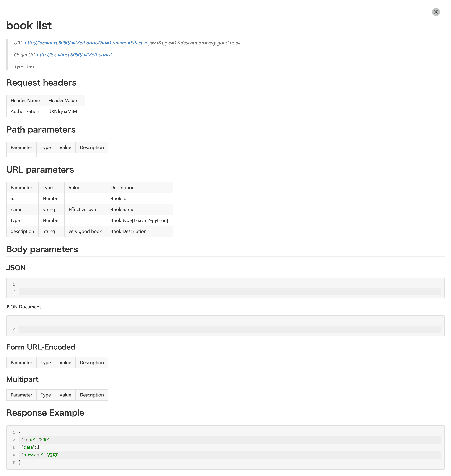The image size is (451, 476).
Task: Click Parameter header in Form URL-Encoded table
Action: pyautogui.click(x=21, y=362)
